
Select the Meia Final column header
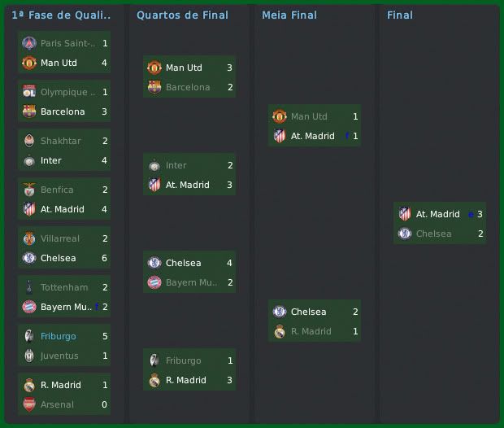tap(289, 15)
